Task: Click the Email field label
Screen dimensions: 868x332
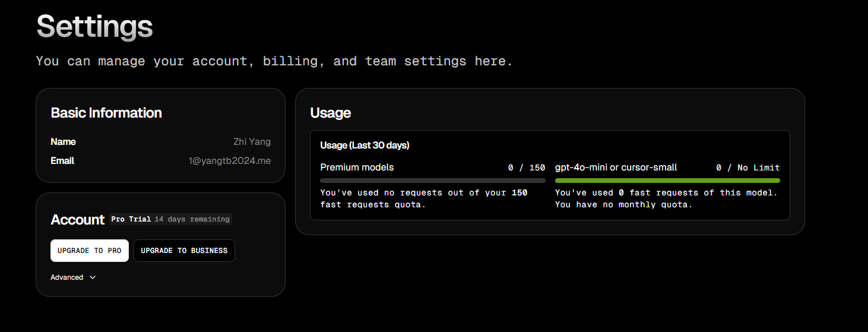Action: [x=62, y=161]
